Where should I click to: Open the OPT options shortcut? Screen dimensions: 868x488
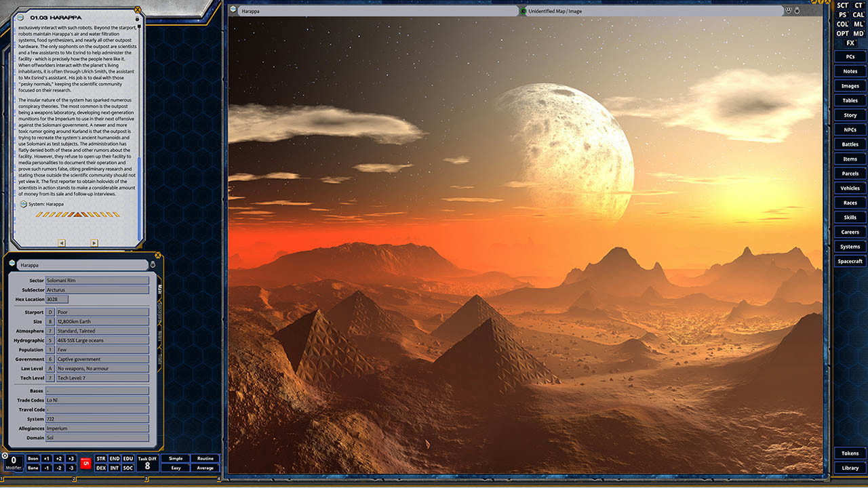(842, 33)
